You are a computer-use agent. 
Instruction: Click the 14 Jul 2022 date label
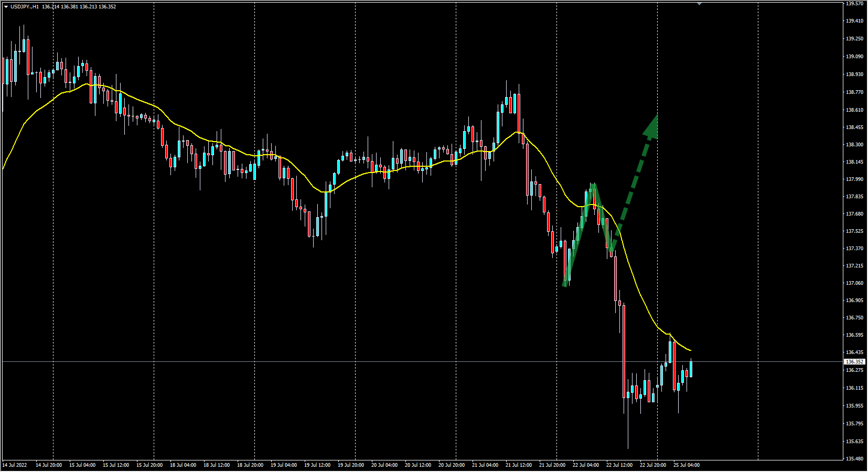(15, 465)
